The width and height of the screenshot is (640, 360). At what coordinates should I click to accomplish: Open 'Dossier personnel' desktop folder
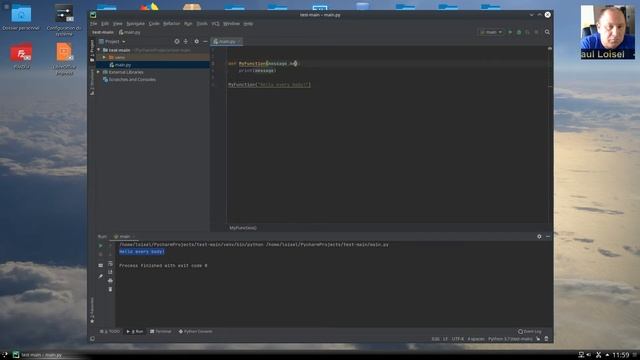(x=21, y=17)
